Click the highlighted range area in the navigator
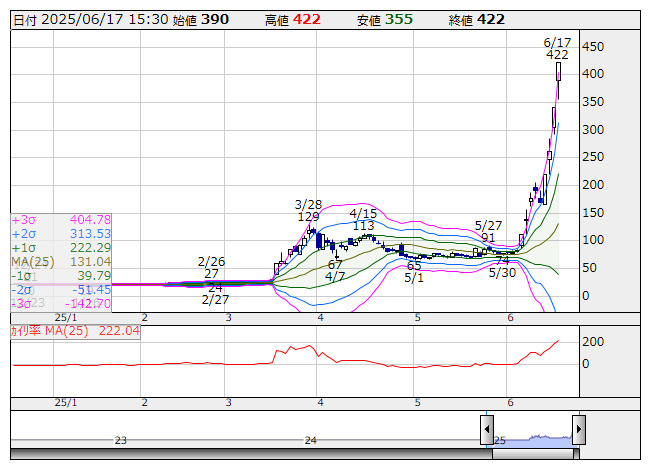Screen dimensions: 653x470 pyautogui.click(x=533, y=437)
